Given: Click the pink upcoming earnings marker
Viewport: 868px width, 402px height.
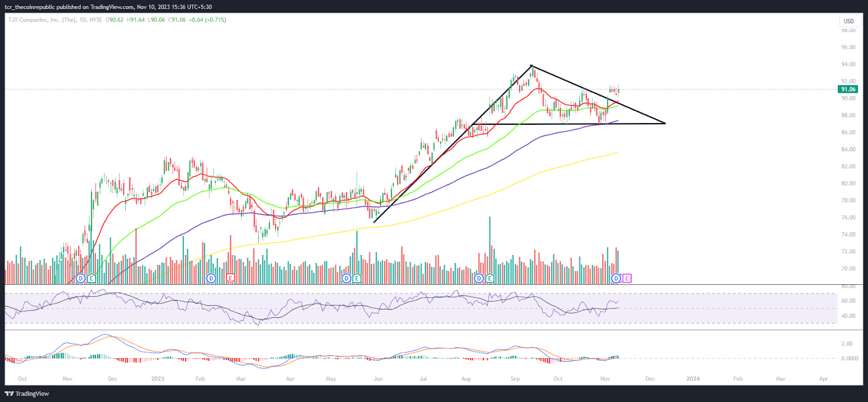Looking at the screenshot, I should point(627,278).
